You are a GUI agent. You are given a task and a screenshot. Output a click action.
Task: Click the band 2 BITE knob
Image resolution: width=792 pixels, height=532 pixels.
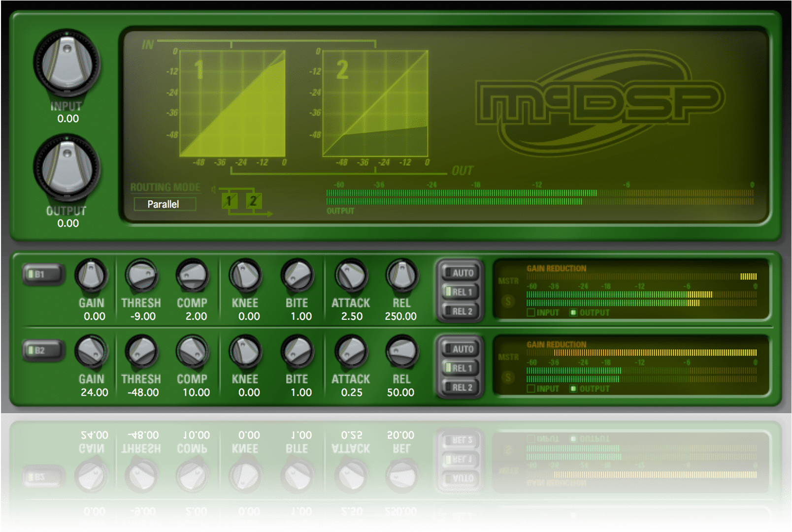click(x=297, y=352)
